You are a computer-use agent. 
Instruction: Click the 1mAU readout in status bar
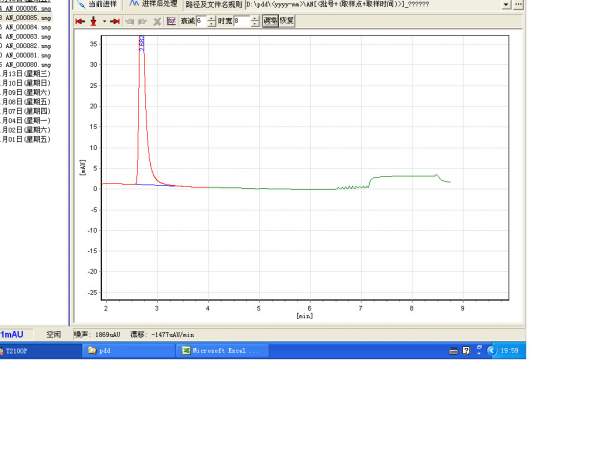[12, 334]
